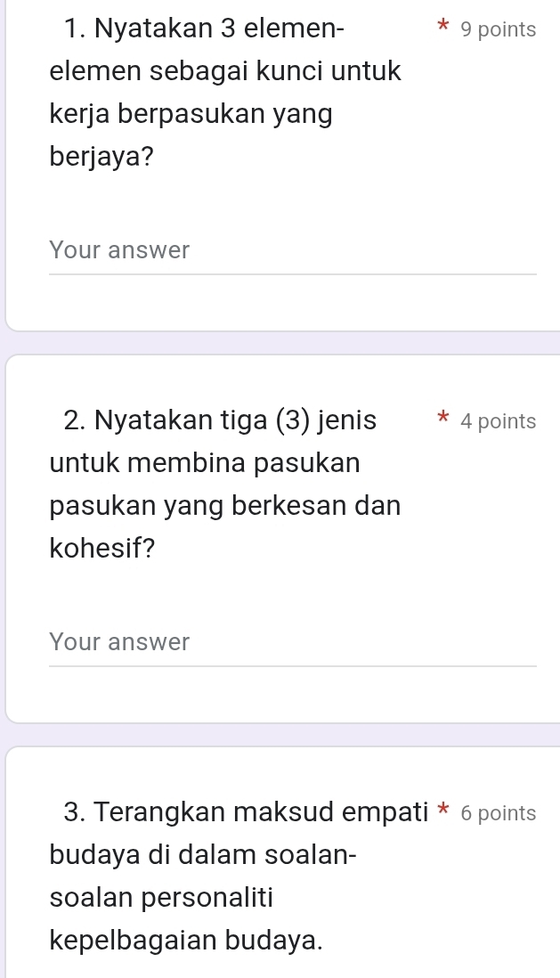Click the red asterisk beside question 1
This screenshot has height=978, width=560.
pyautogui.click(x=442, y=27)
